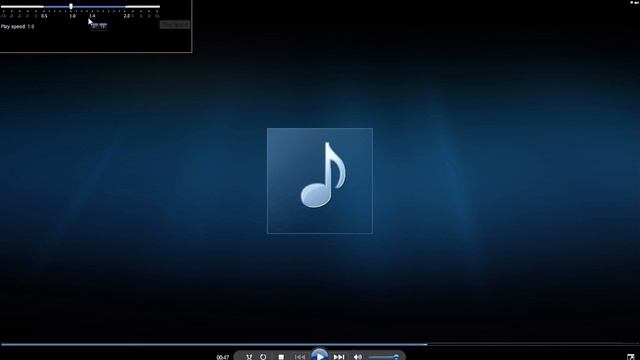Toggle the repeat button

pos(263,357)
